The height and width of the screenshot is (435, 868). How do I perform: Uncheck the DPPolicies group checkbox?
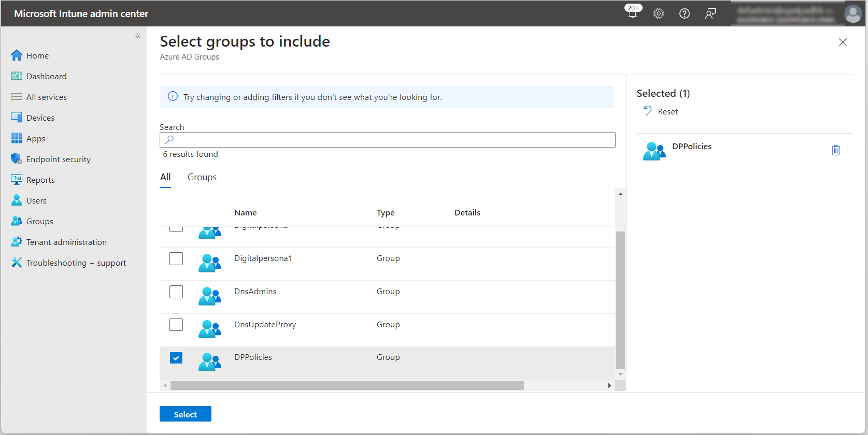176,358
